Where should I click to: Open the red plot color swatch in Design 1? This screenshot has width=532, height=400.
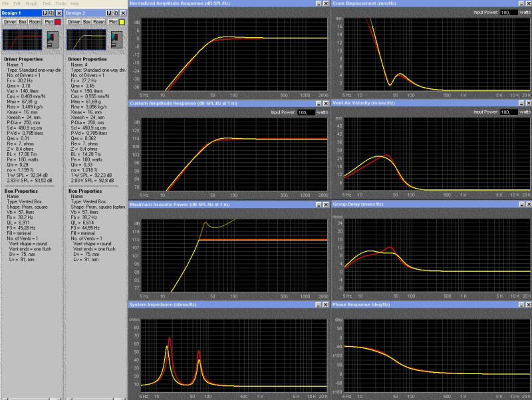pos(59,22)
